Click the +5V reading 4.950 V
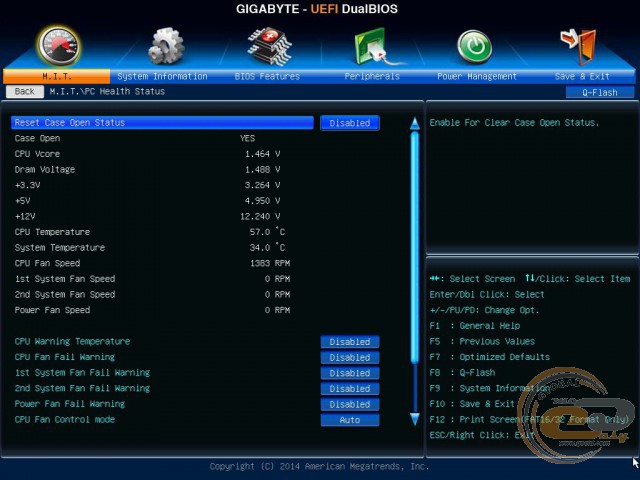The image size is (640, 480). point(262,200)
